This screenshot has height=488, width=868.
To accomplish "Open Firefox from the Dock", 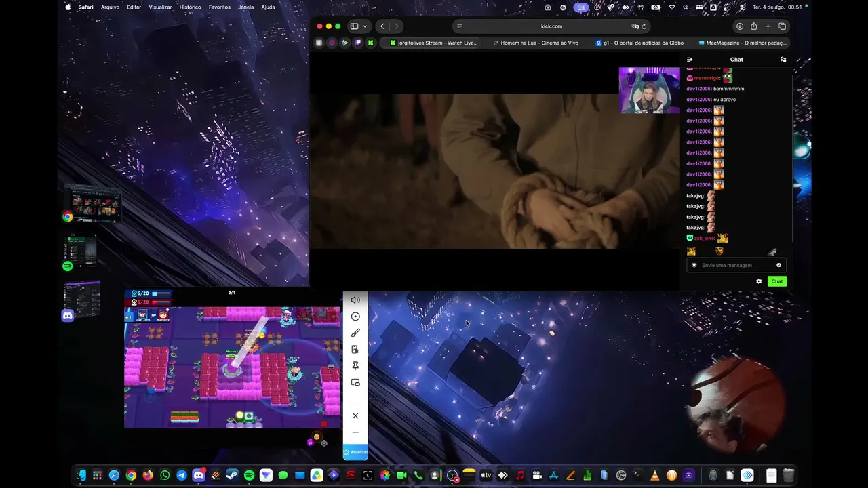I will tap(148, 475).
